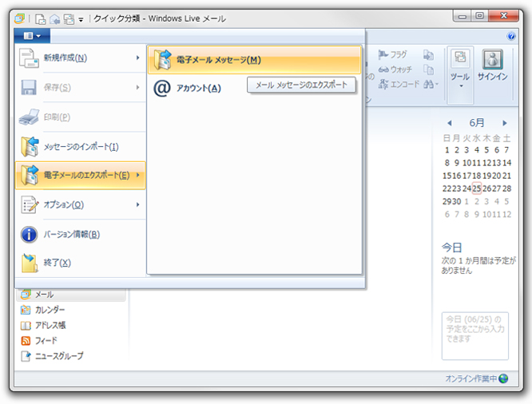Minimize the Windows Live メール window
The image size is (532, 404).
pos(463,16)
